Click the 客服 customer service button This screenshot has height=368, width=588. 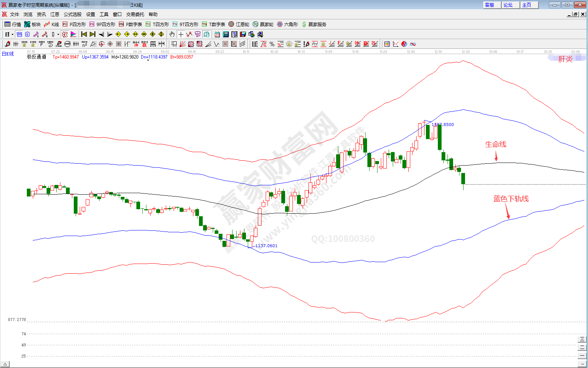(490, 5)
